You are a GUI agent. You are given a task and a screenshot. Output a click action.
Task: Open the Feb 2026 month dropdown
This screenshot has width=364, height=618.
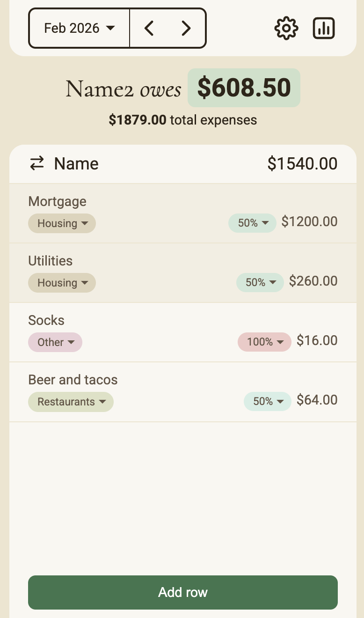click(x=79, y=29)
